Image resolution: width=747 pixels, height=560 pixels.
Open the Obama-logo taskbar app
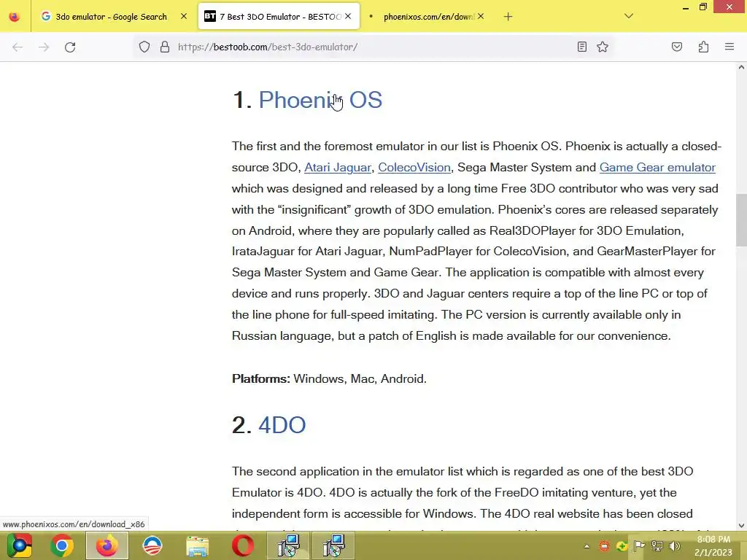[x=152, y=545]
